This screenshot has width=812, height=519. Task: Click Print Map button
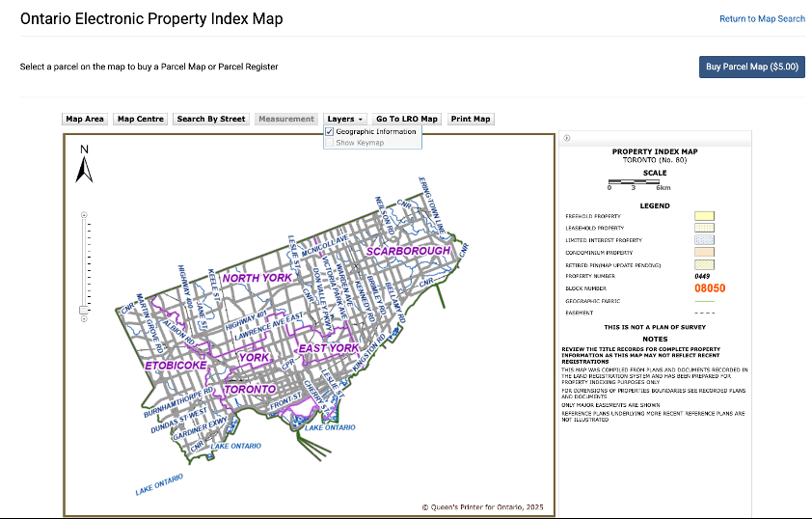coord(471,119)
